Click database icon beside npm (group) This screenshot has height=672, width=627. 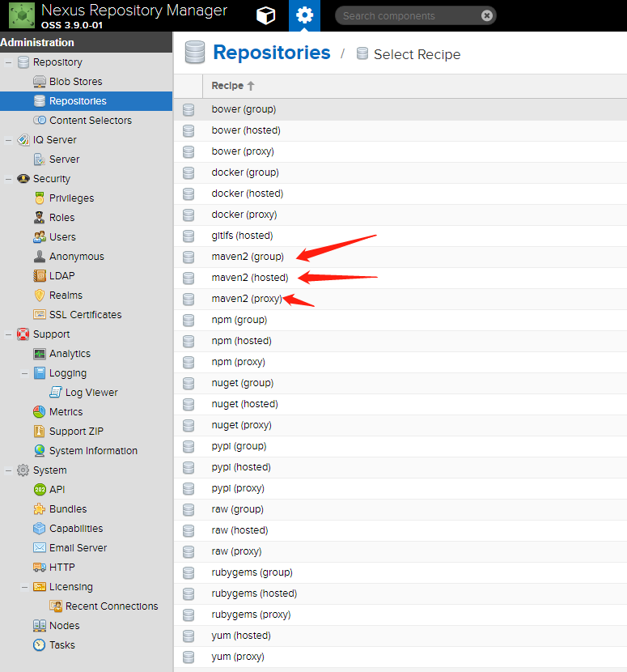click(x=189, y=320)
